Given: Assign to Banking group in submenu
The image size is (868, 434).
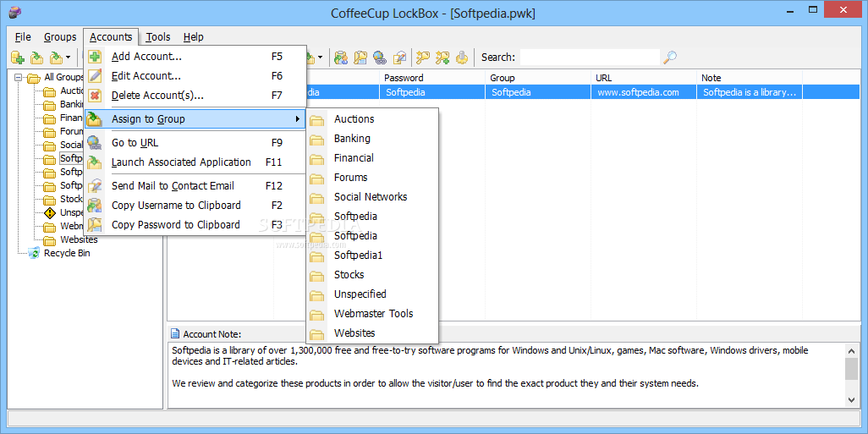Looking at the screenshot, I should pos(372,139).
